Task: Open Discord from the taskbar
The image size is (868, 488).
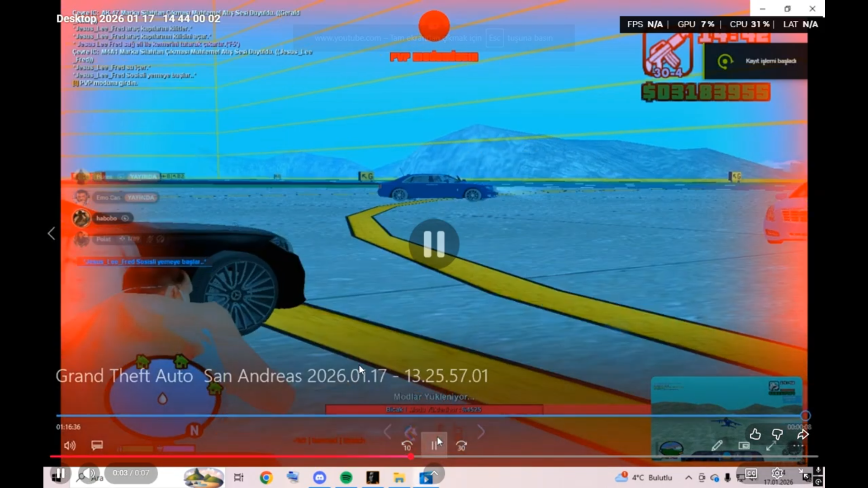Action: click(319, 478)
